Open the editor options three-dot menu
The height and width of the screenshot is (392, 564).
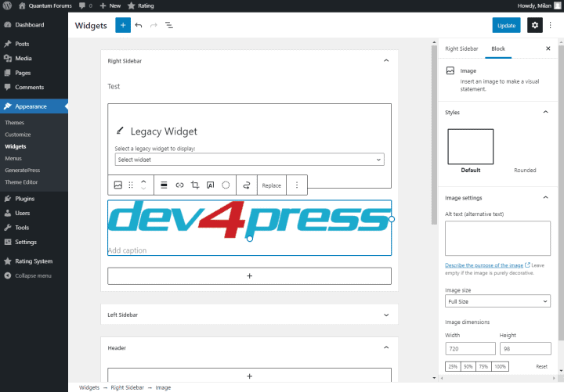pos(551,25)
